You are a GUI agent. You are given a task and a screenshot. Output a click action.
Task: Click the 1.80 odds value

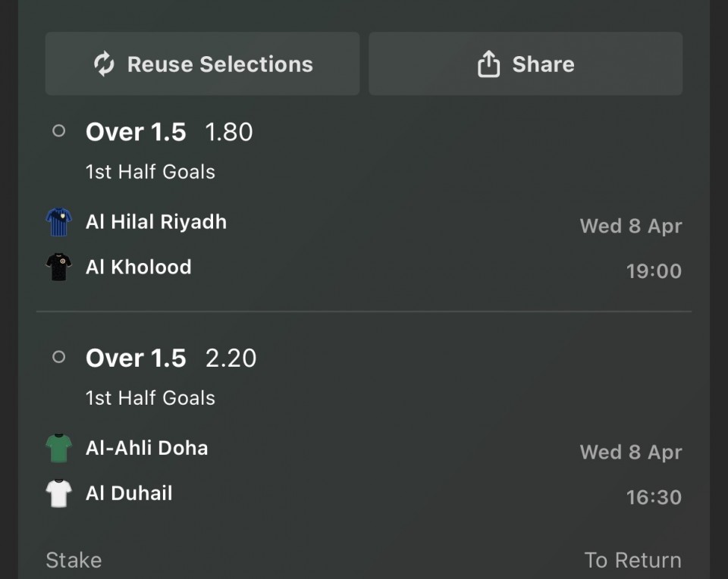coord(229,132)
